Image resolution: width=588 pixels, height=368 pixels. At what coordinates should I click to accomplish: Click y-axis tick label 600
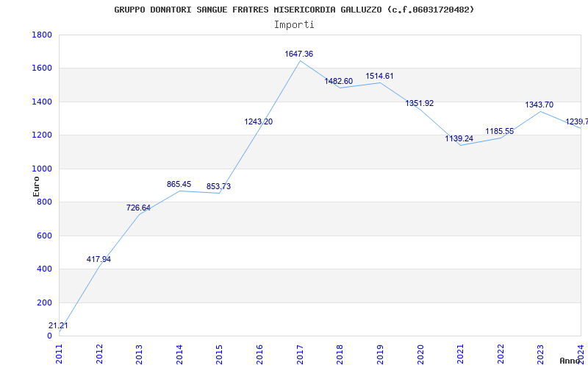tap(44, 236)
